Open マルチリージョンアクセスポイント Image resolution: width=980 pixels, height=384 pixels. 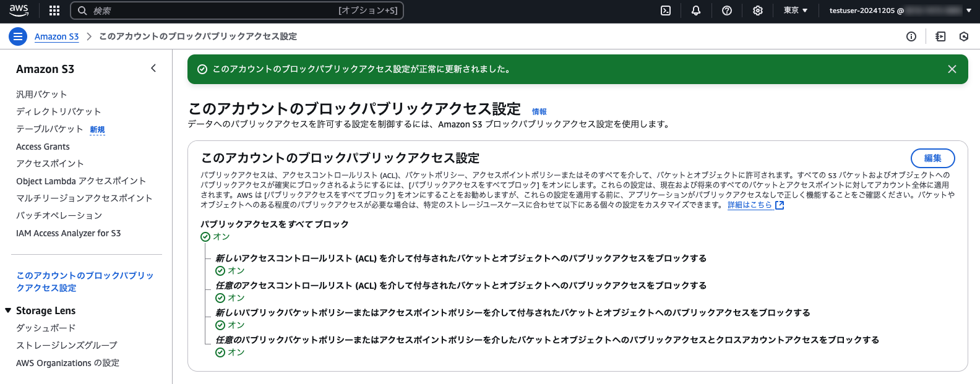pos(84,198)
